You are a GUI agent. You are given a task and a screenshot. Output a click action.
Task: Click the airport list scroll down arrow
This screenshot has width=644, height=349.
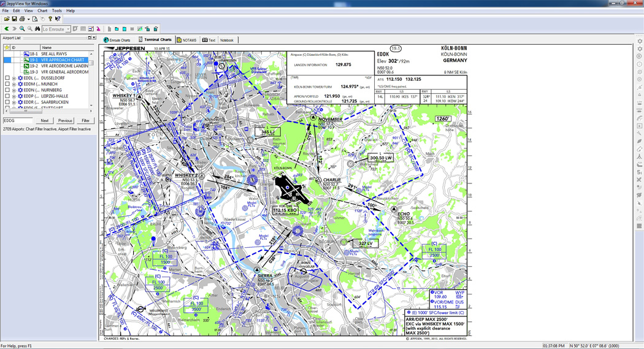91,105
